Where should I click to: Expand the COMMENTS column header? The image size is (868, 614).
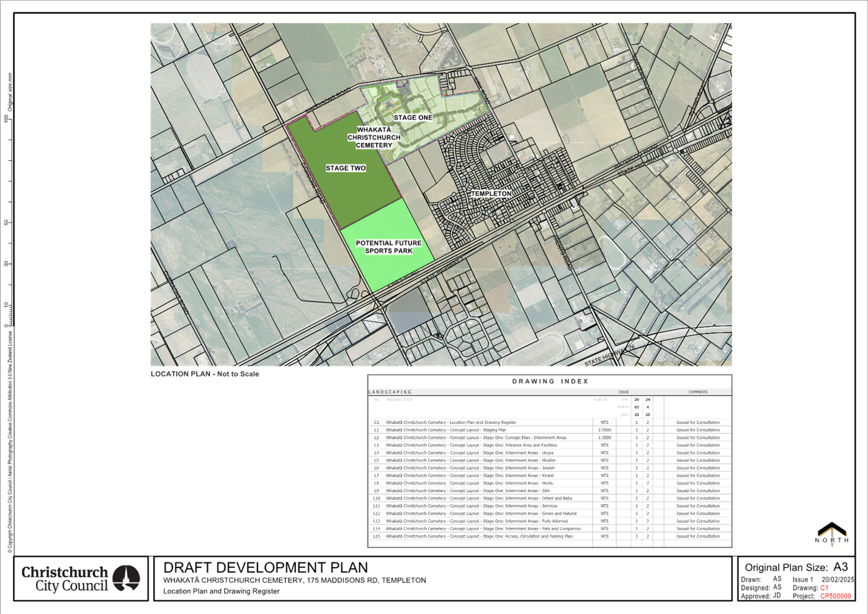click(x=698, y=392)
